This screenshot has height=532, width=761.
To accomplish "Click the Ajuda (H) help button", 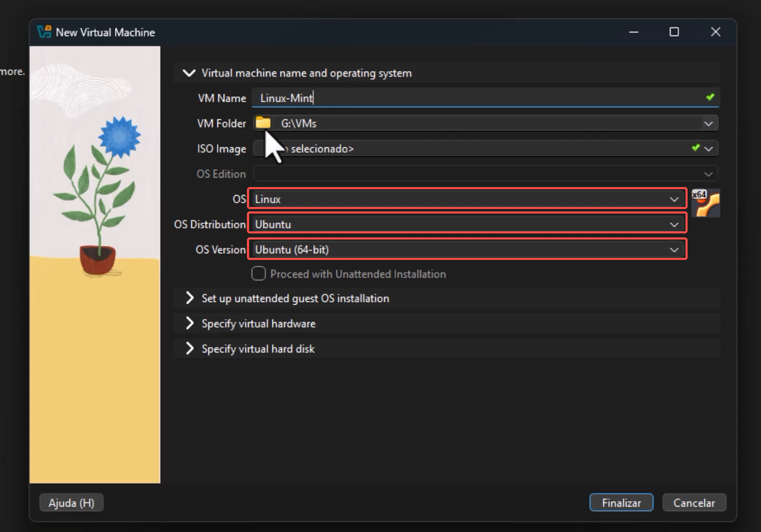I will tap(72, 502).
